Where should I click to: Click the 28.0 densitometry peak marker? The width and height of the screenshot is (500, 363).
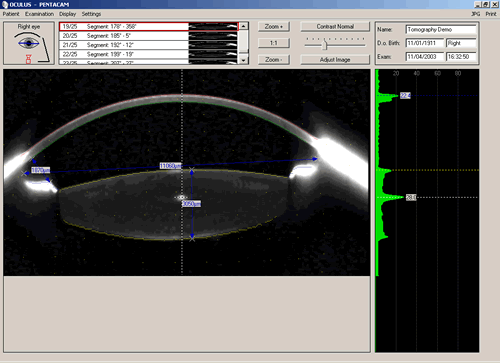(411, 197)
